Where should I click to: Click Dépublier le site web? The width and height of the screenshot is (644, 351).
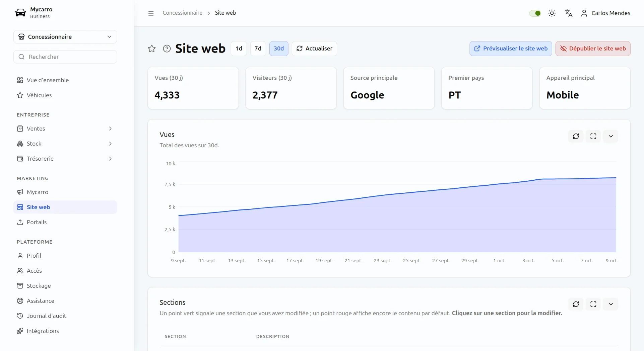pos(593,49)
